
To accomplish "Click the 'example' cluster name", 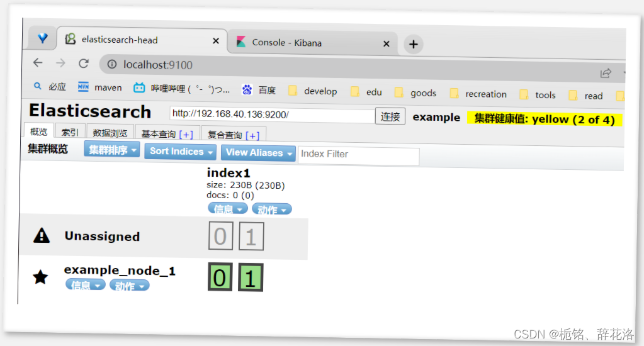I will [x=436, y=118].
